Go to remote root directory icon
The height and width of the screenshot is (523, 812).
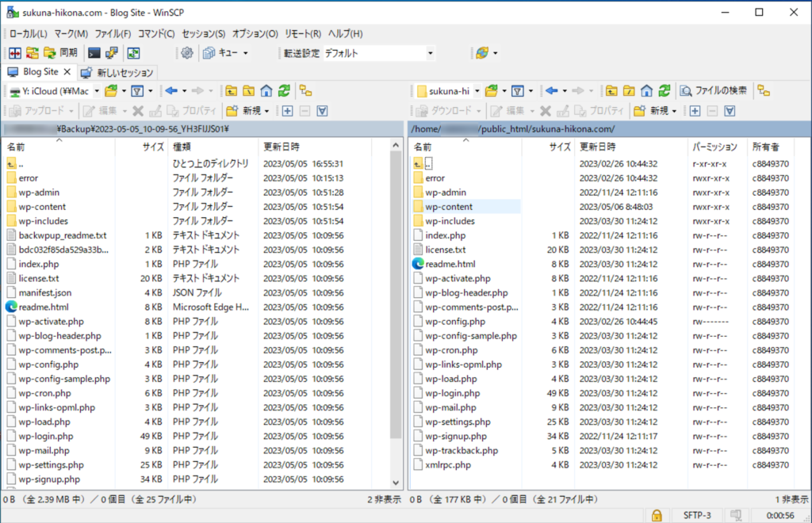coord(629,91)
